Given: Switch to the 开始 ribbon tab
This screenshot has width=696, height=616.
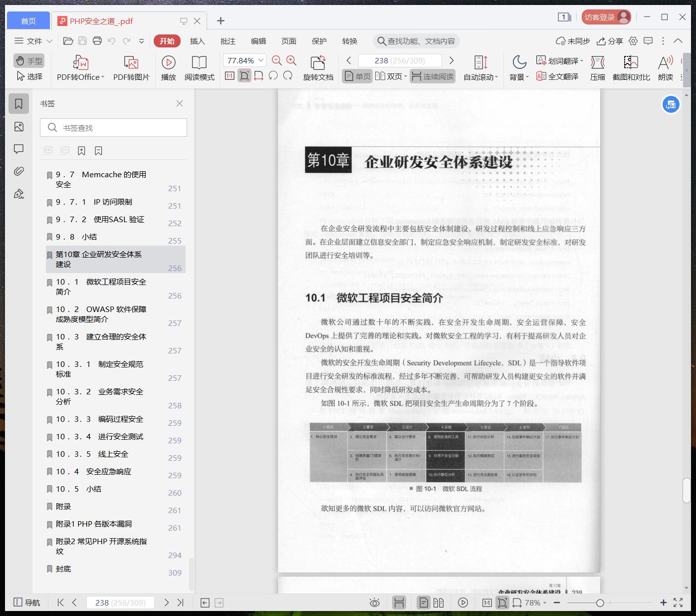Looking at the screenshot, I should (x=167, y=41).
